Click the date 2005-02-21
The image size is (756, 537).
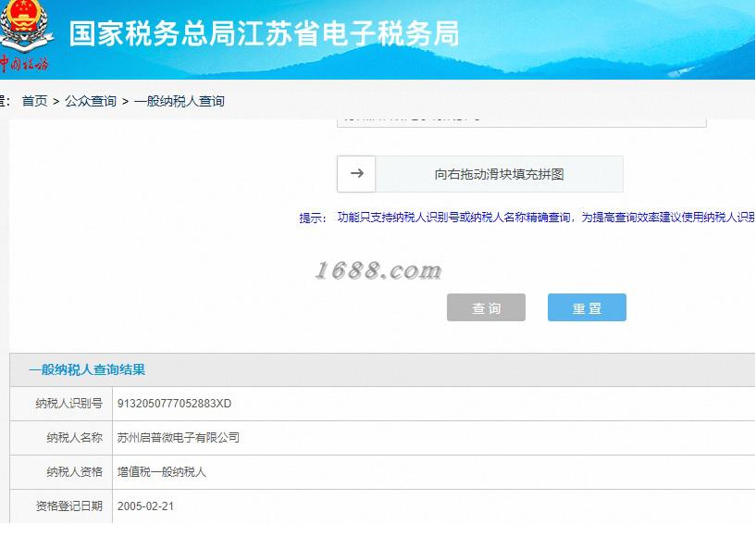[x=145, y=506]
